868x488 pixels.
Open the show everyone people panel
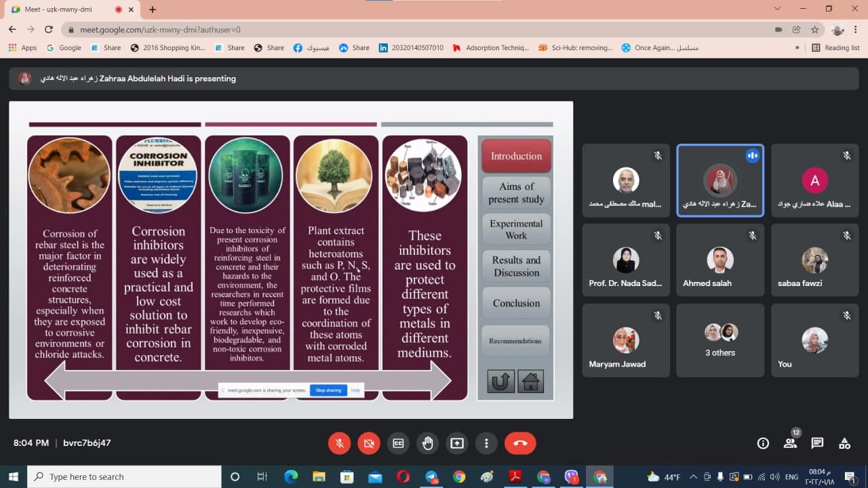(x=790, y=443)
